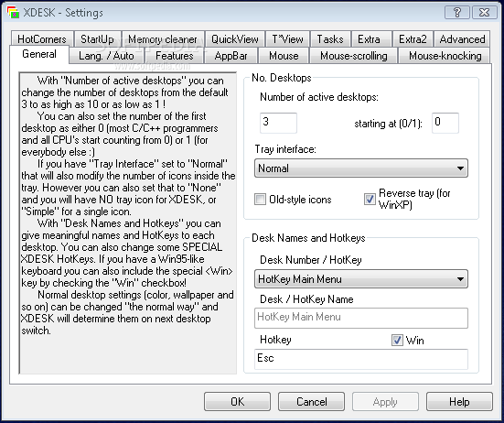The image size is (504, 423).
Task: Open the Tasks tab
Action: [x=330, y=39]
